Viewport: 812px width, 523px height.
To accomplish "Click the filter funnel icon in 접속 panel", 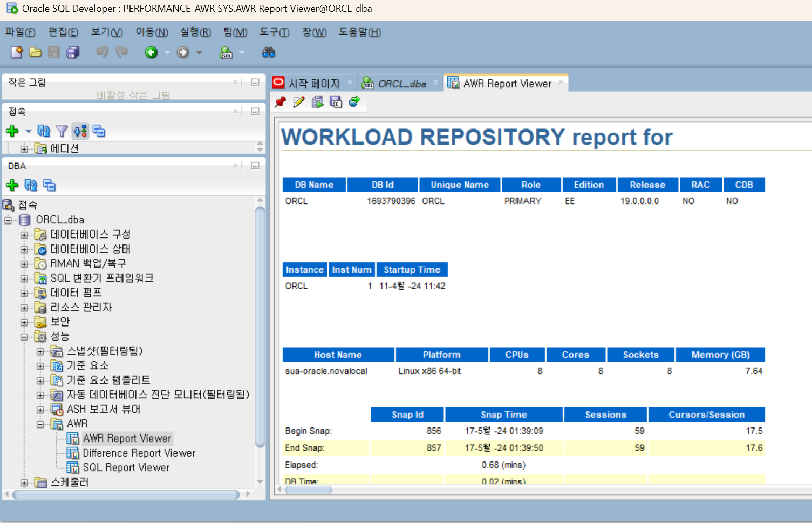I will pos(62,131).
